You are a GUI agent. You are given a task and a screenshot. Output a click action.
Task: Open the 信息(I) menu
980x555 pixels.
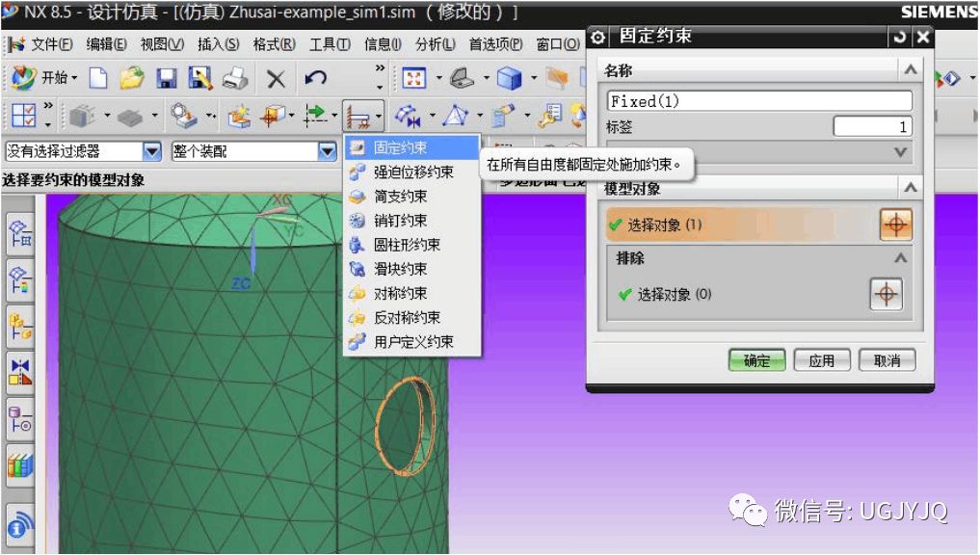tap(383, 43)
